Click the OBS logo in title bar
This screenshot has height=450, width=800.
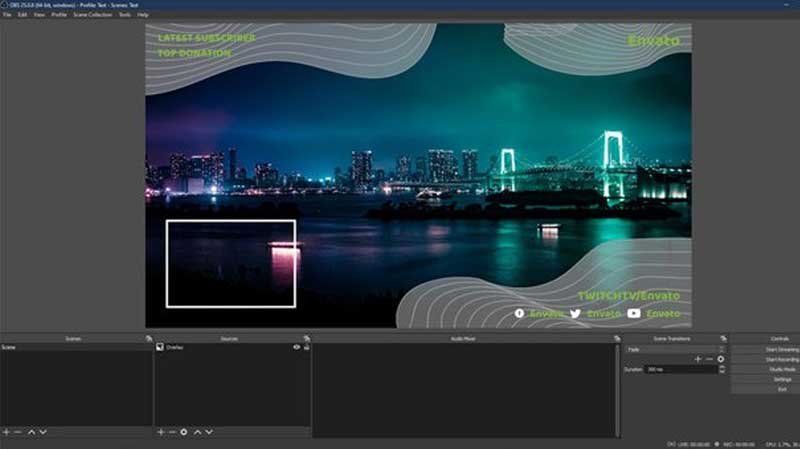pos(4,5)
